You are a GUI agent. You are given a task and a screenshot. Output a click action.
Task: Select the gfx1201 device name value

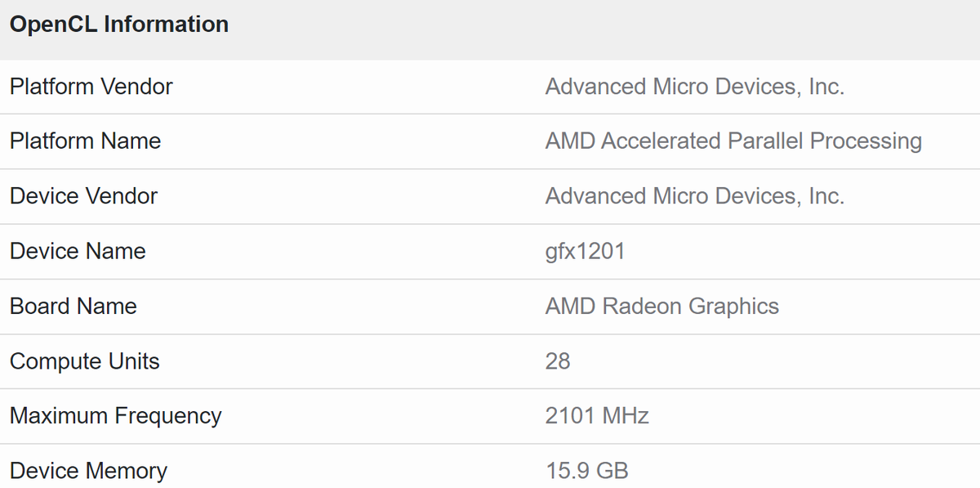[585, 251]
